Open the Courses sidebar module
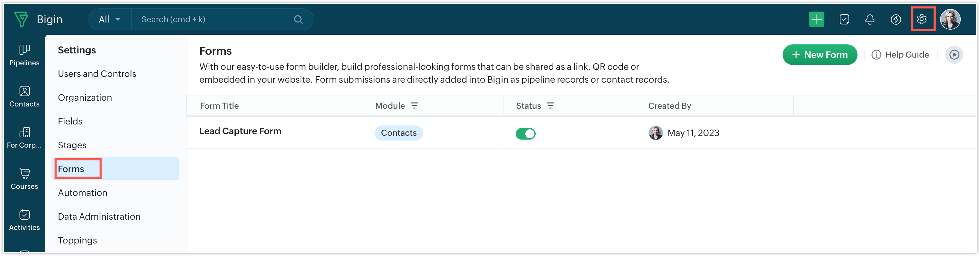Viewport: 980px width, 256px height. coord(24,179)
